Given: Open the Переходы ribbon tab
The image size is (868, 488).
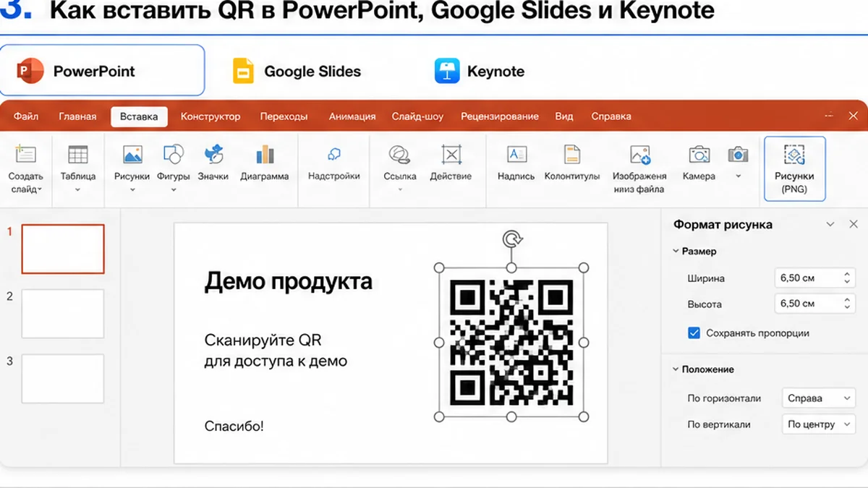Looking at the screenshot, I should tap(284, 116).
